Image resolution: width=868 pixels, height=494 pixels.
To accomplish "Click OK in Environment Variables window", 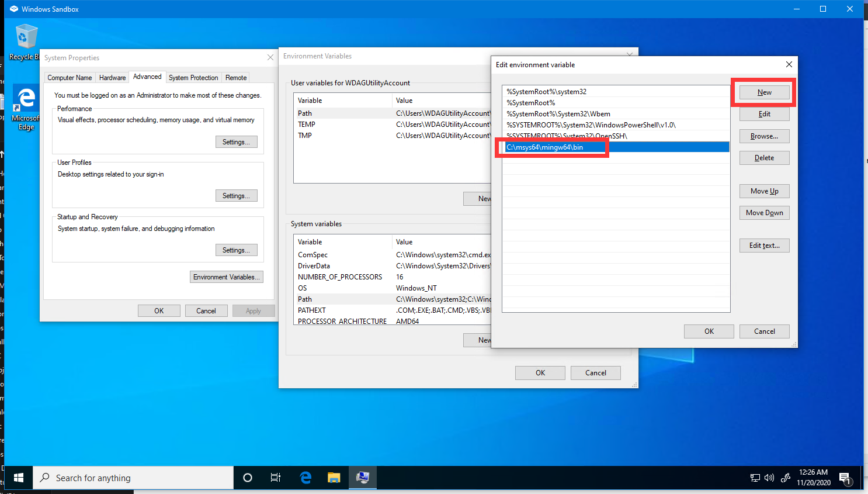I will 540,373.
